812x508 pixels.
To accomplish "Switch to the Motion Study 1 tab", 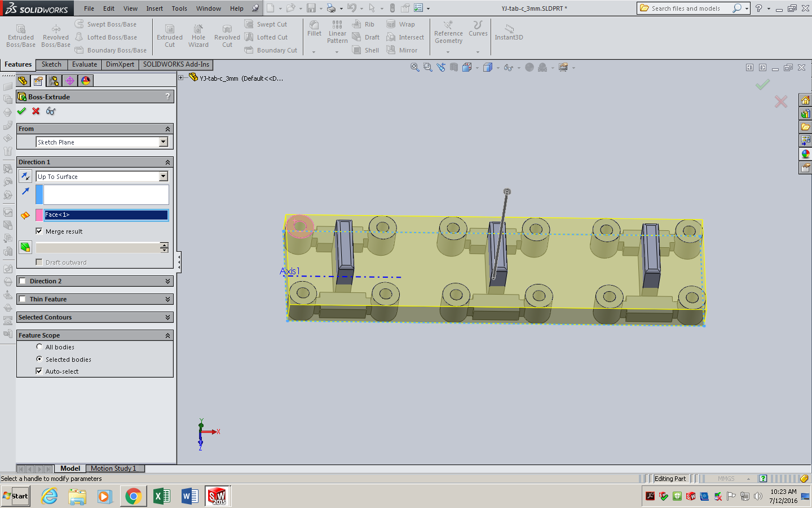I will click(x=113, y=468).
